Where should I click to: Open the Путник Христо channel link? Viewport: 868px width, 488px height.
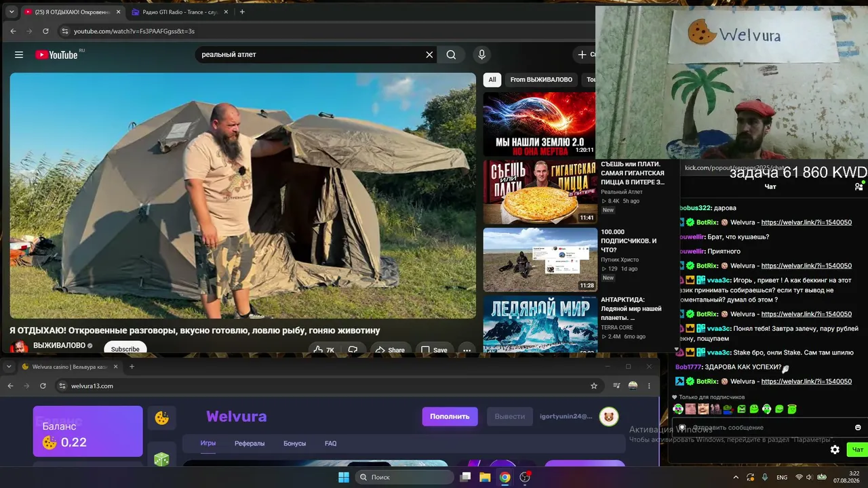pos(620,260)
